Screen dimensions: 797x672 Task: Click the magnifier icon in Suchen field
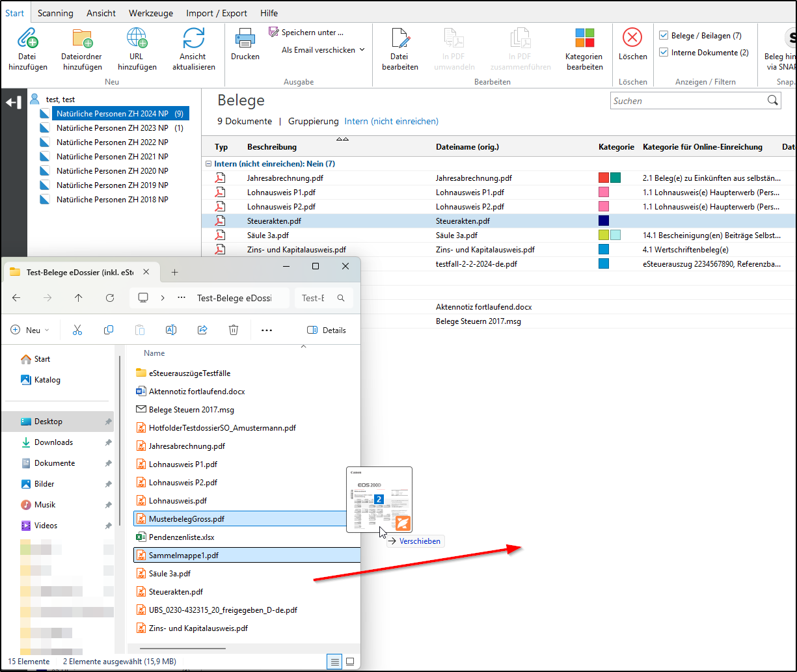tap(772, 100)
